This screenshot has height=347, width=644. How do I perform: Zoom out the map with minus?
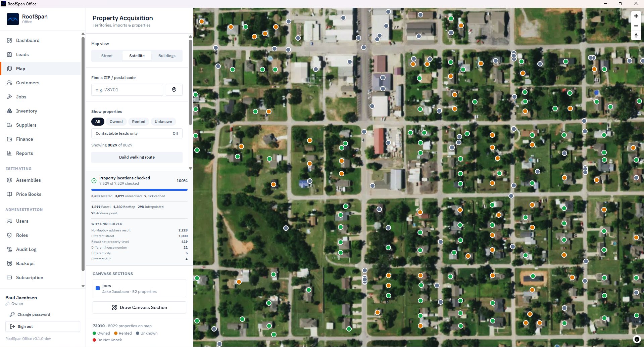point(636,26)
